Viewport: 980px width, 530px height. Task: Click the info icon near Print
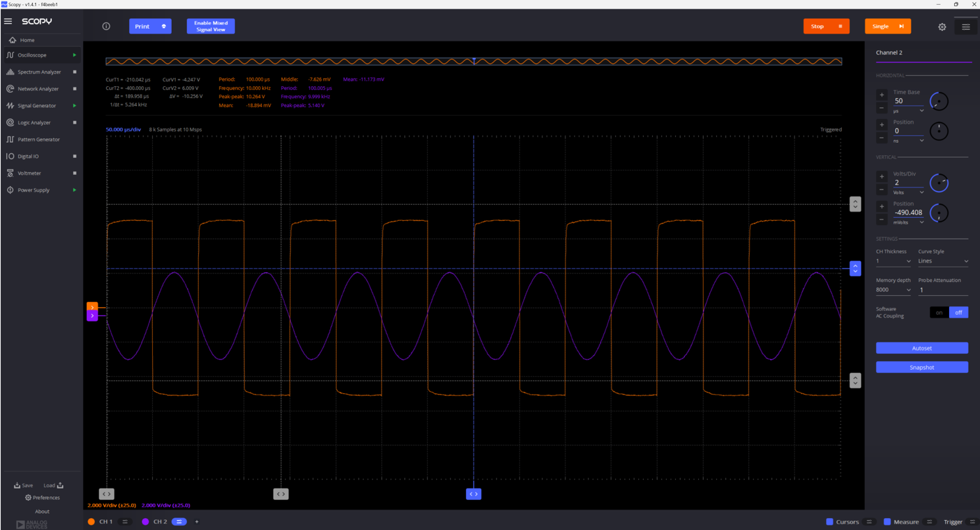point(106,26)
